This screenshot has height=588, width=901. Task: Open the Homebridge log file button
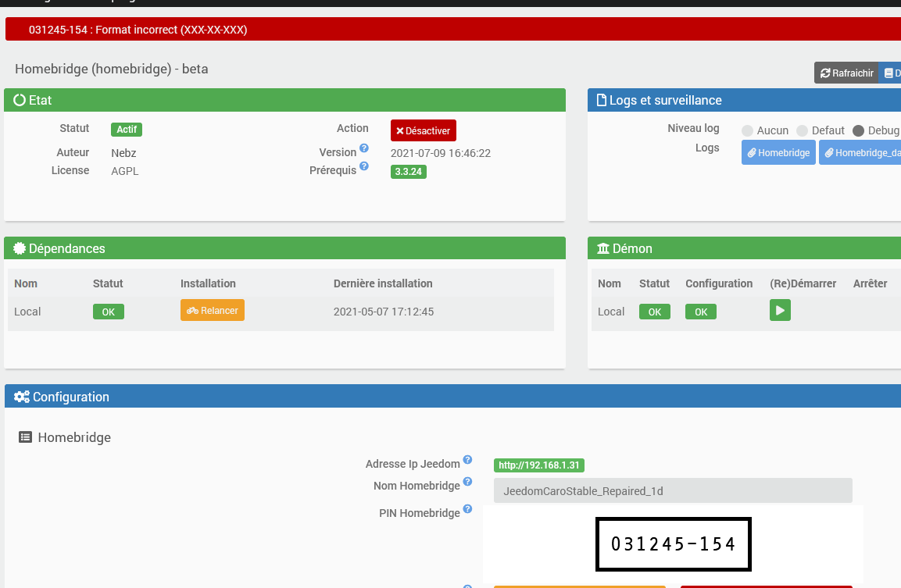coord(778,153)
